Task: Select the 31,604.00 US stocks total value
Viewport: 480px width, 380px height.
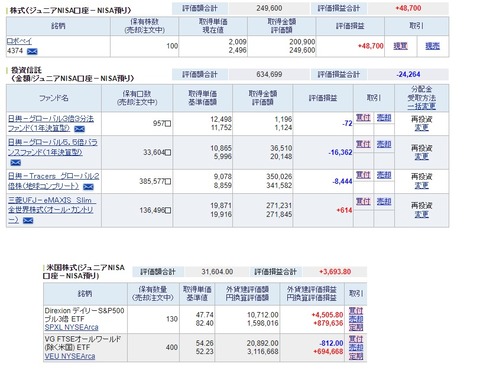Action: tap(217, 272)
